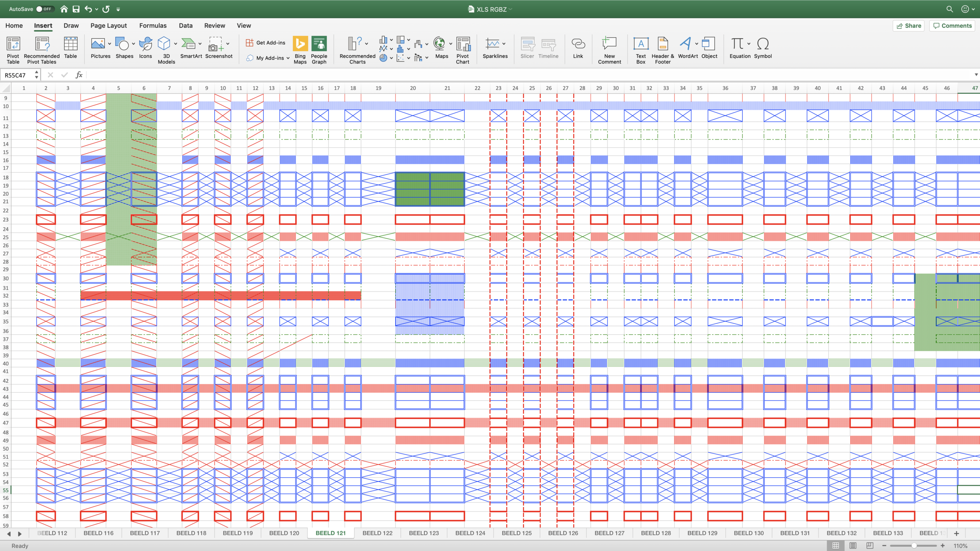Screen dimensions: 980x551
Task: Open the Equation dropdown arrow
Action: [x=749, y=43]
